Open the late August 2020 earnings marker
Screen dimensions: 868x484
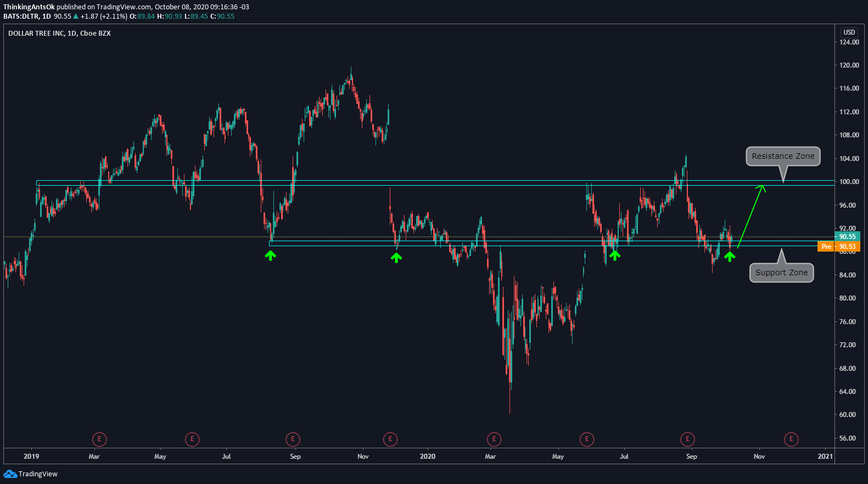coord(687,440)
